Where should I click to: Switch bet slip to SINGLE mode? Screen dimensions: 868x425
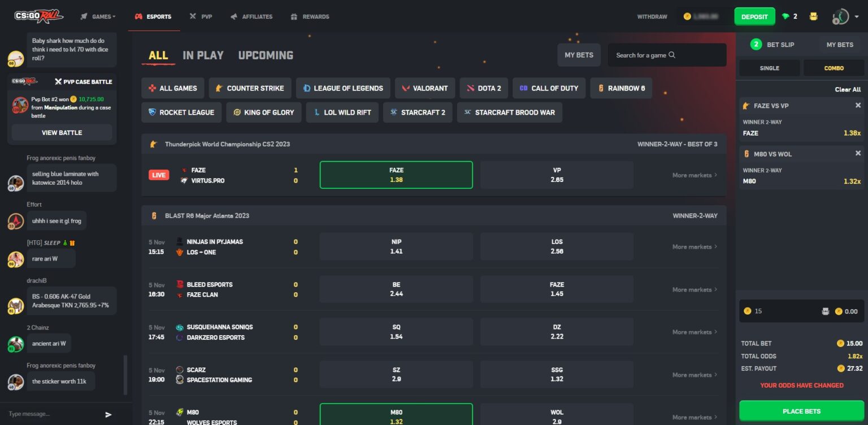pyautogui.click(x=769, y=67)
